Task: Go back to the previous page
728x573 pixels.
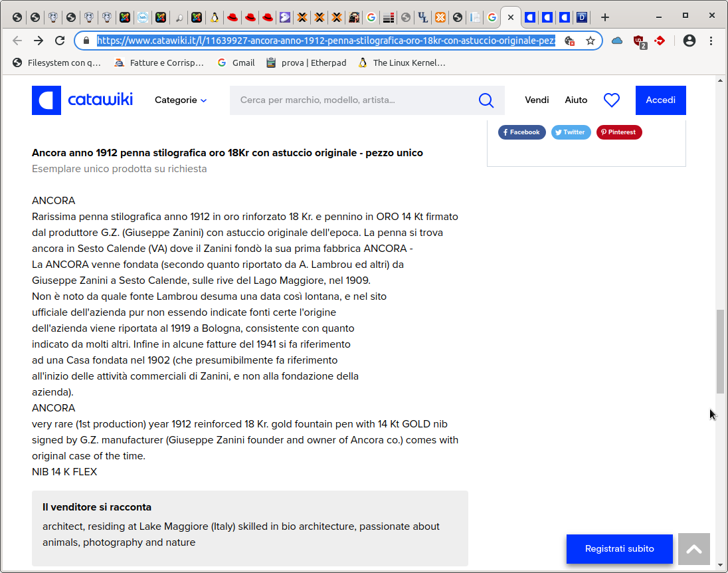Action: [17, 41]
